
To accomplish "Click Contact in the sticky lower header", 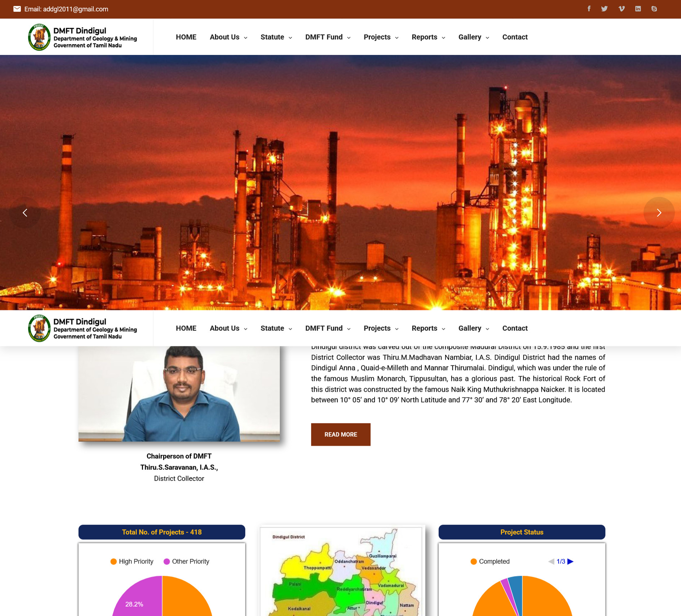I will pyautogui.click(x=515, y=328).
